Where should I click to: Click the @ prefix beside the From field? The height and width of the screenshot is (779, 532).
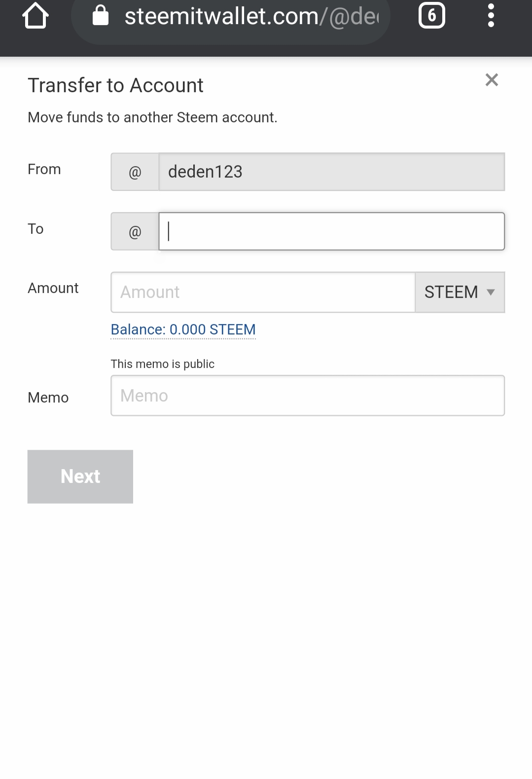[x=135, y=172]
